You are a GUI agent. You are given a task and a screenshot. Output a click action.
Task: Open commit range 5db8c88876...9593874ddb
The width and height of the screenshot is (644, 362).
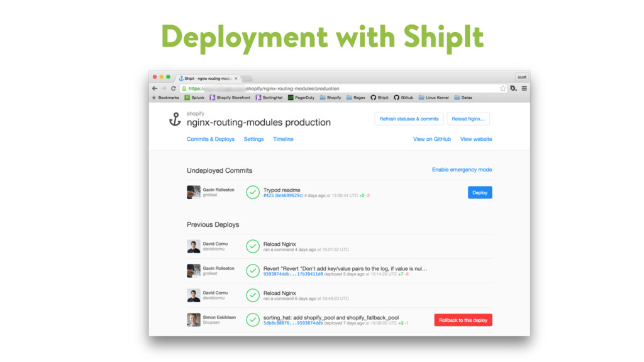point(293,324)
